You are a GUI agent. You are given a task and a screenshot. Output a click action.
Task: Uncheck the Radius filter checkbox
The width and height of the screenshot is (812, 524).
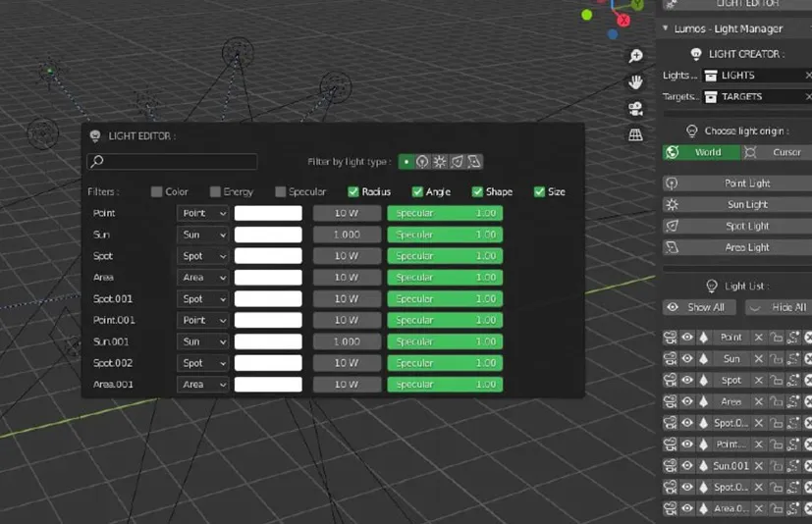[353, 192]
